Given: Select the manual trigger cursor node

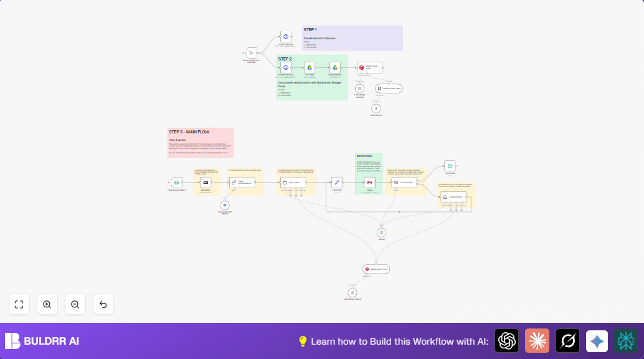Looking at the screenshot, I should 252,53.
